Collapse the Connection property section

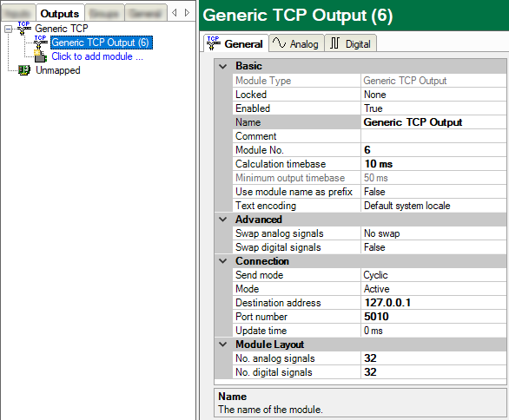[x=222, y=261]
